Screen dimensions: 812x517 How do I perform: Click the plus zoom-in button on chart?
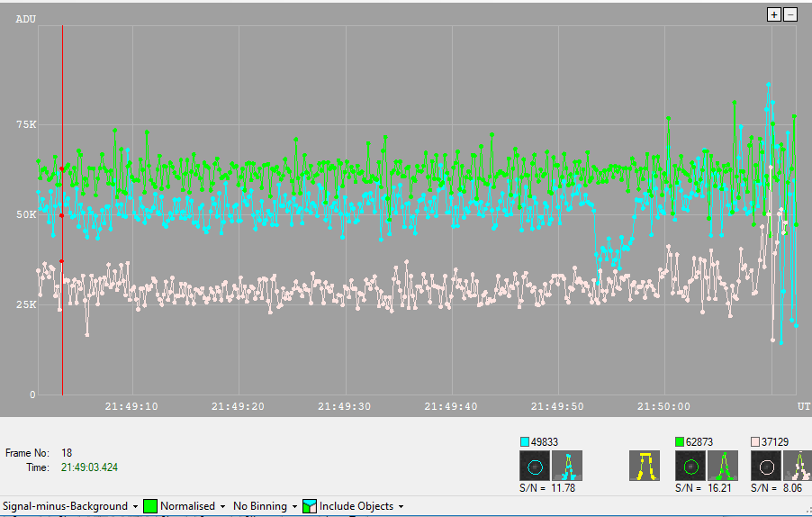(773, 14)
